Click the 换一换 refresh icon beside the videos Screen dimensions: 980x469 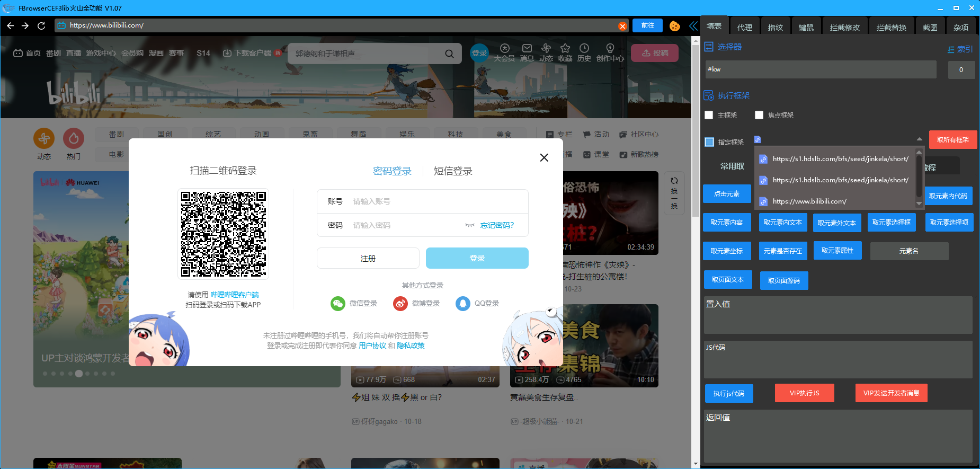(674, 181)
